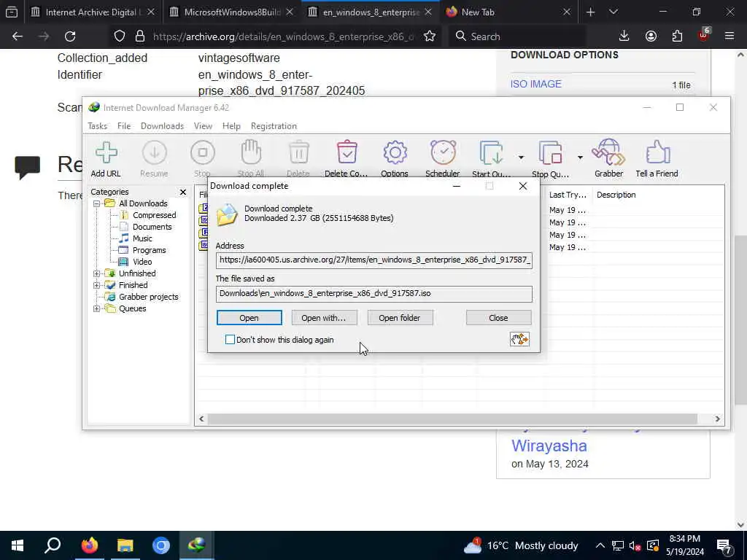
Task: Bookmark this page with star icon
Action: pyautogui.click(x=430, y=36)
